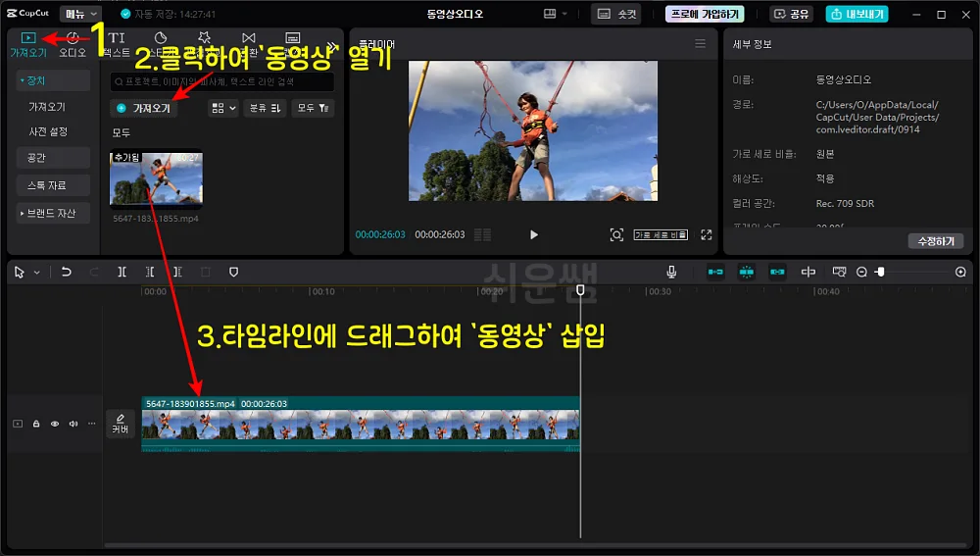Viewport: 980px width, 556px height.
Task: Enter full screen in the player
Action: (x=707, y=235)
